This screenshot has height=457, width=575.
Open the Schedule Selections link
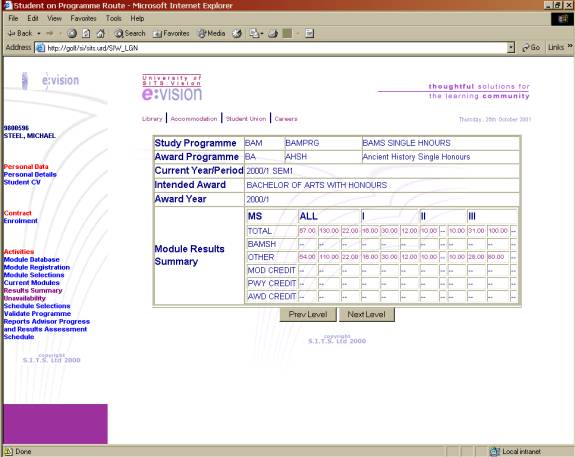[37, 306]
